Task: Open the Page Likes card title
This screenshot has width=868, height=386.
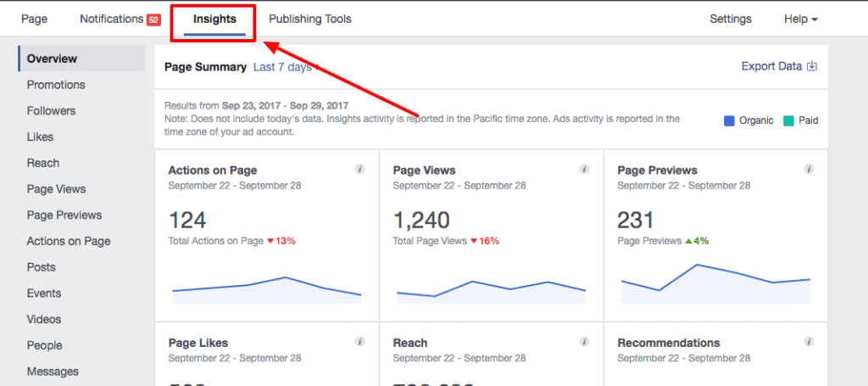Action: 198,344
